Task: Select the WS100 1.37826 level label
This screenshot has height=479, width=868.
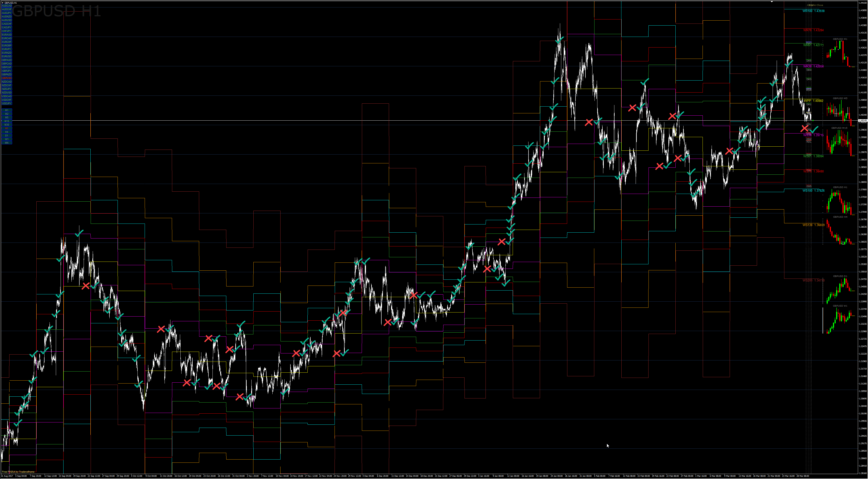Action: point(814,191)
